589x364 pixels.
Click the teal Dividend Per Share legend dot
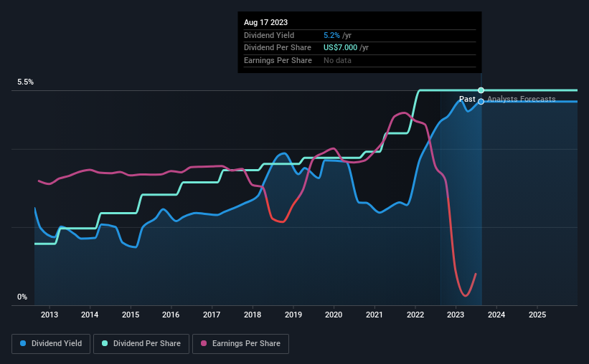point(105,343)
